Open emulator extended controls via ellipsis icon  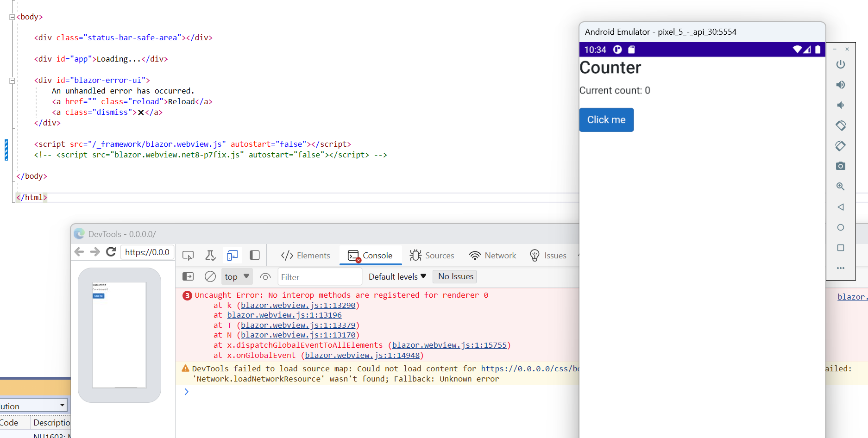point(841,268)
